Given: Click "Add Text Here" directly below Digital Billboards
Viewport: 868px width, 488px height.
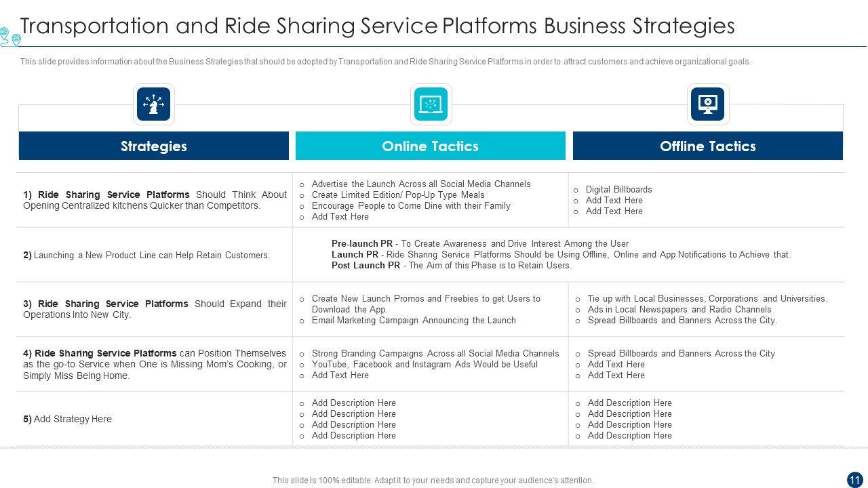Looking at the screenshot, I should tap(614, 201).
